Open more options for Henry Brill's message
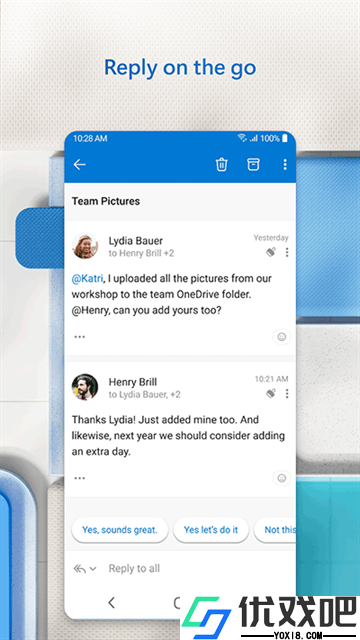Viewport: 360px width, 640px height. tap(287, 393)
